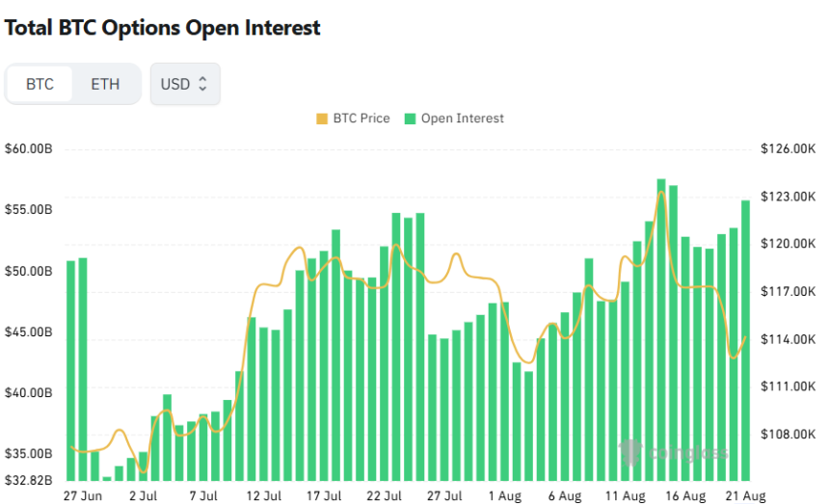Click the 22 Jul x-axis date label
Screen dimensions: 829x504
385,496
